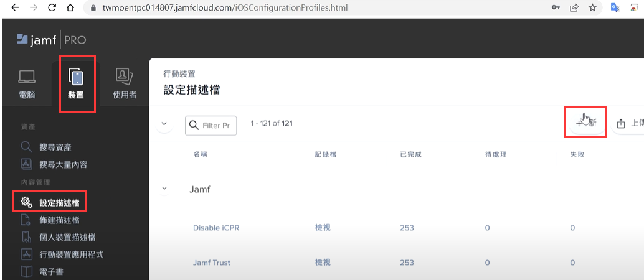644x280 pixels.
Task: Open the browser home page
Action: (70, 7)
